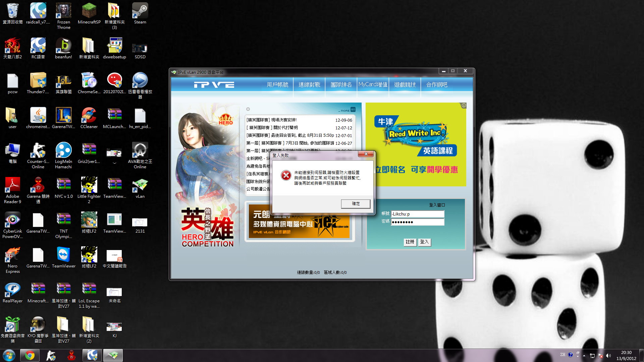
Task: Click the MORE link above news list
Action: pos(345,110)
